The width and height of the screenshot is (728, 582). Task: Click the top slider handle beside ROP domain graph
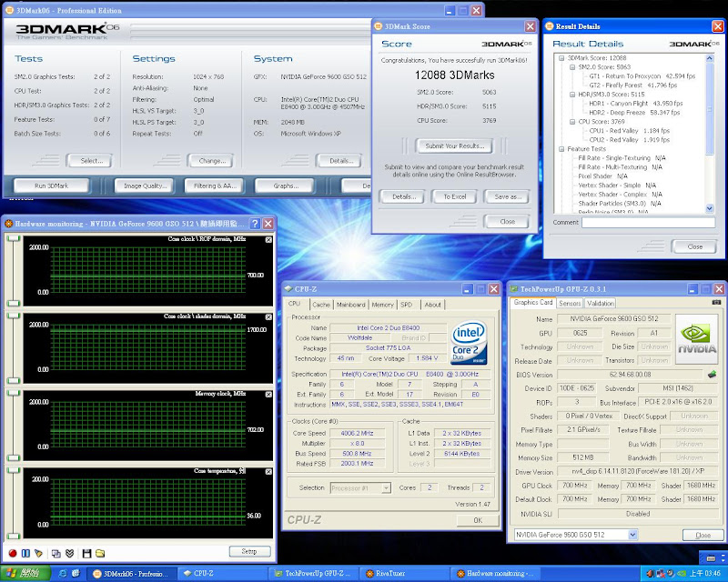point(13,238)
